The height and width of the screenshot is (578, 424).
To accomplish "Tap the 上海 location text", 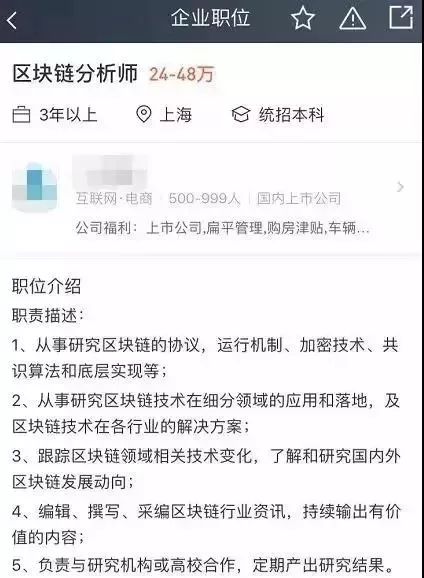I will tap(175, 115).
